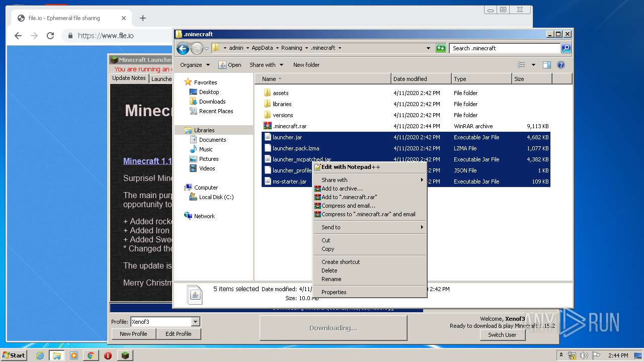Open the Explorer help question-mark icon
The height and width of the screenshot is (362, 644).
561,65
